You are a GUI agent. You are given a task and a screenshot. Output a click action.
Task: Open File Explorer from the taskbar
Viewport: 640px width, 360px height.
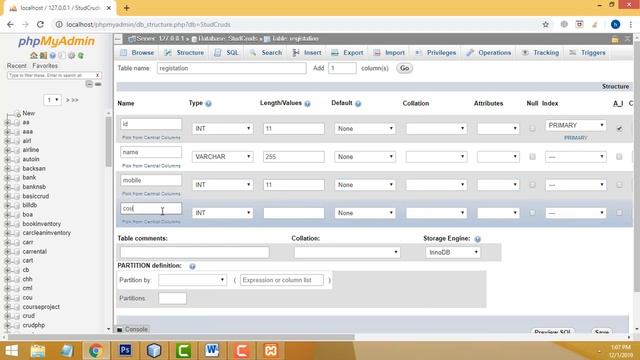pos(38,350)
